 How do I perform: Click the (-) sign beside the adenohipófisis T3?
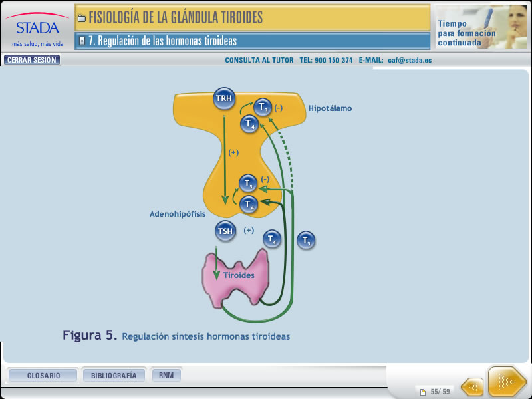[265, 179]
